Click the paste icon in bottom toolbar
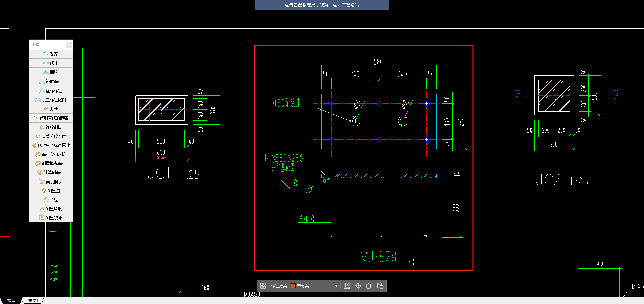Screen dimensions: 644x304 (x=380, y=286)
